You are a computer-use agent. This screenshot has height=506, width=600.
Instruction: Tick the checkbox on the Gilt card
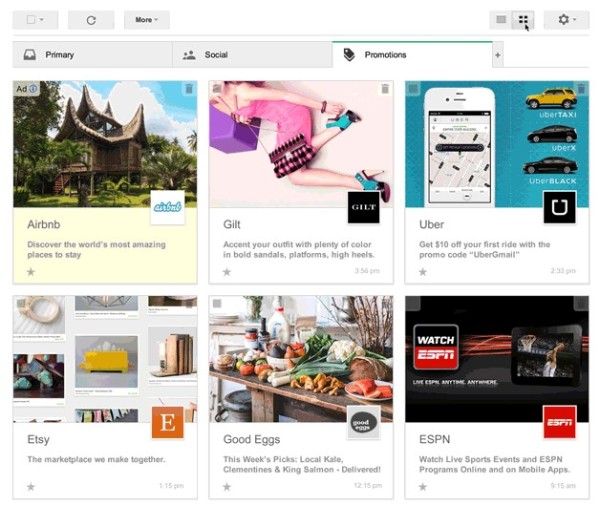click(x=217, y=89)
